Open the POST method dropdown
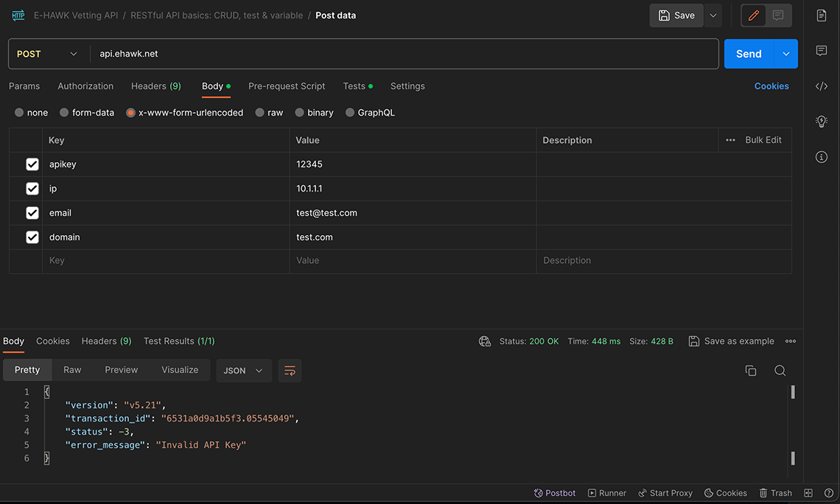This screenshot has height=504, width=840. tap(47, 54)
